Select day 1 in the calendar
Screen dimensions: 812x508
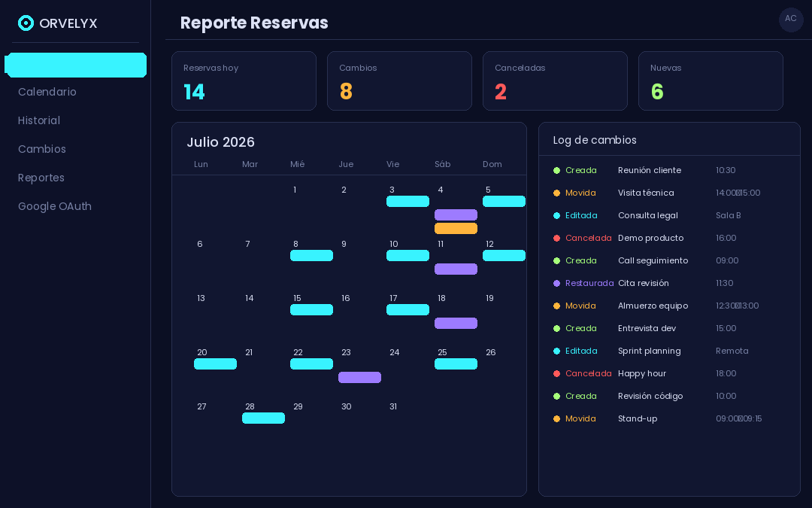(295, 190)
